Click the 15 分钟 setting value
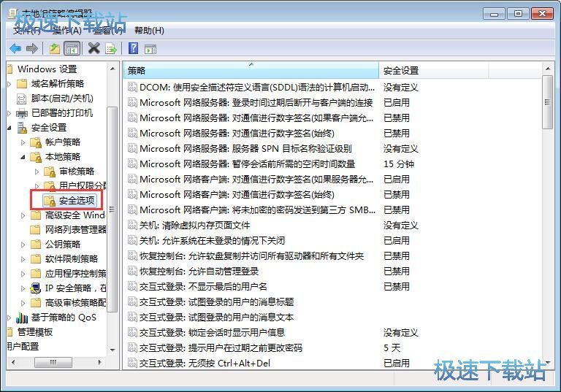 (399, 164)
